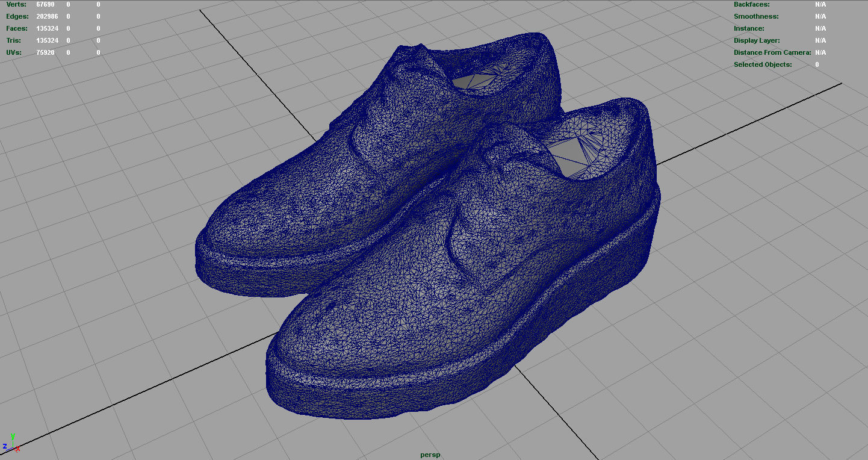This screenshot has width=868, height=460.
Task: Click the UVs: label in HUD
Action: point(14,52)
